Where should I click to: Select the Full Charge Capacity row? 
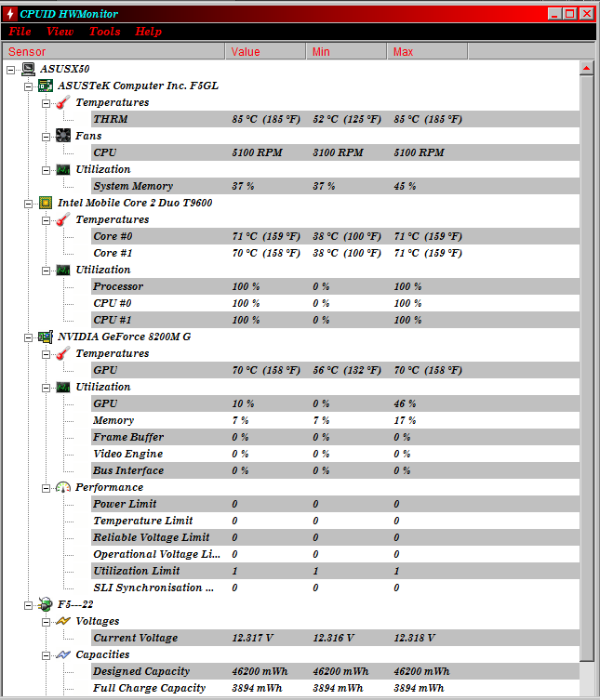(x=335, y=688)
